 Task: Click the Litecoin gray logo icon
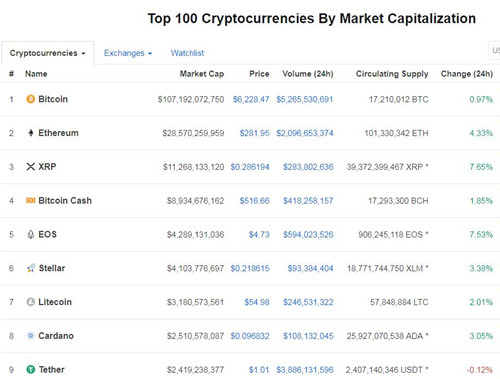pos(31,302)
